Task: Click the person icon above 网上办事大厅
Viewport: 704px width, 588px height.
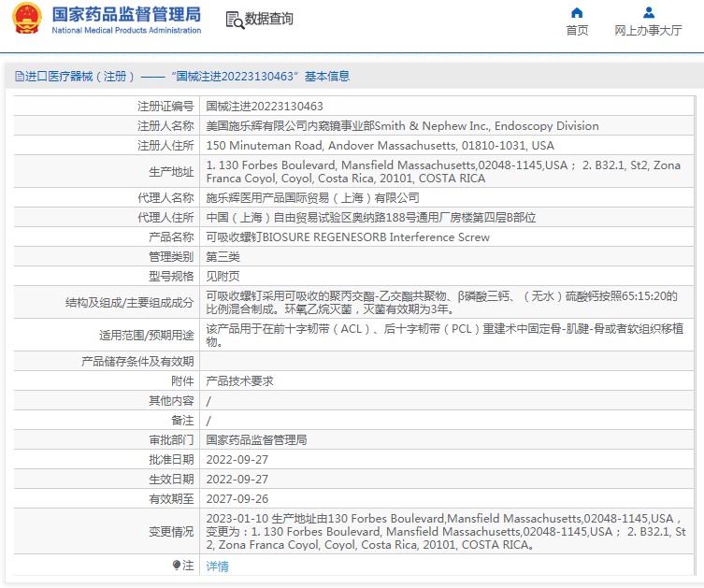Action: tap(648, 12)
